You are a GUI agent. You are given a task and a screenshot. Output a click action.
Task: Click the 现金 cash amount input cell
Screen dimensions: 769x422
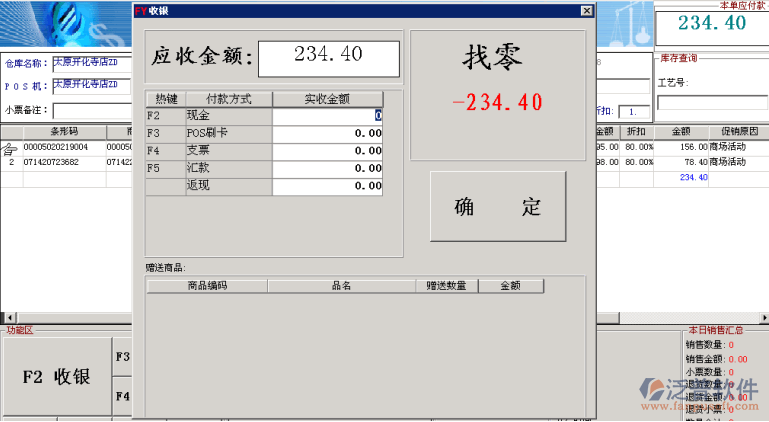point(327,116)
